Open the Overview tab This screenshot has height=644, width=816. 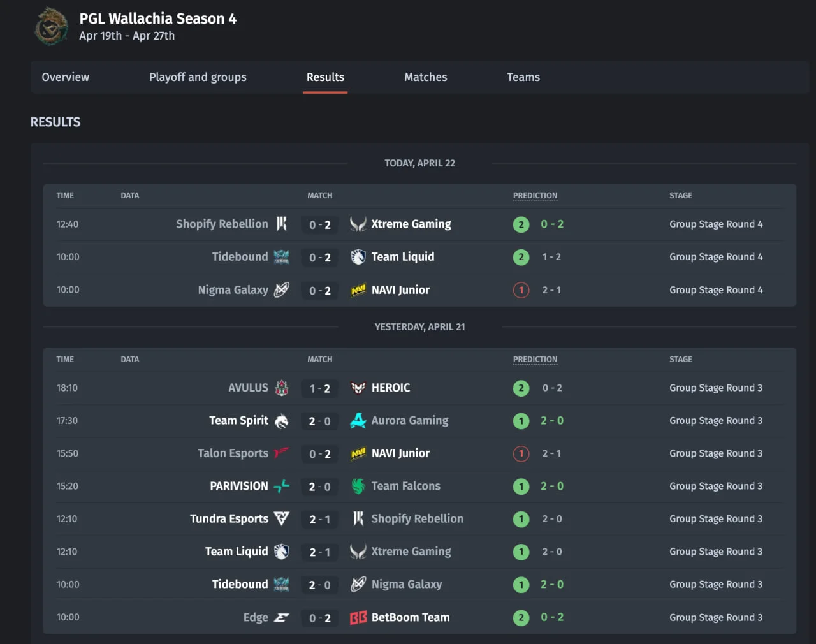tap(66, 77)
